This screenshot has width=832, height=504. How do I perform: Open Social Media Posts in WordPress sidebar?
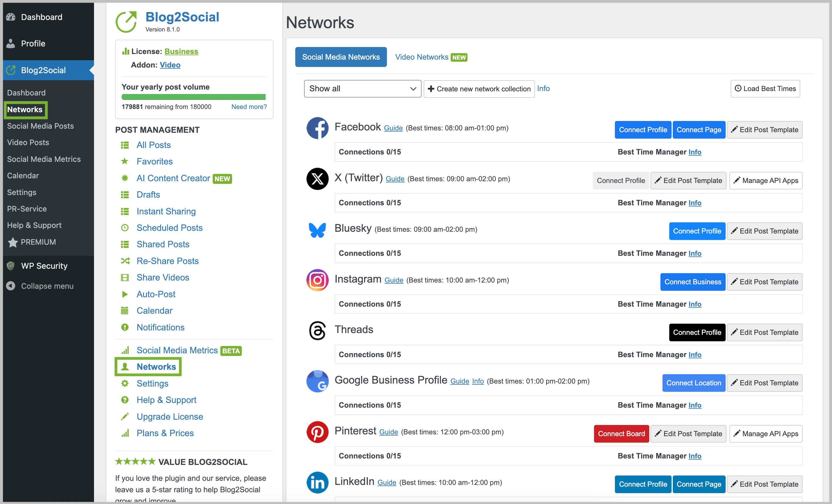coord(40,126)
